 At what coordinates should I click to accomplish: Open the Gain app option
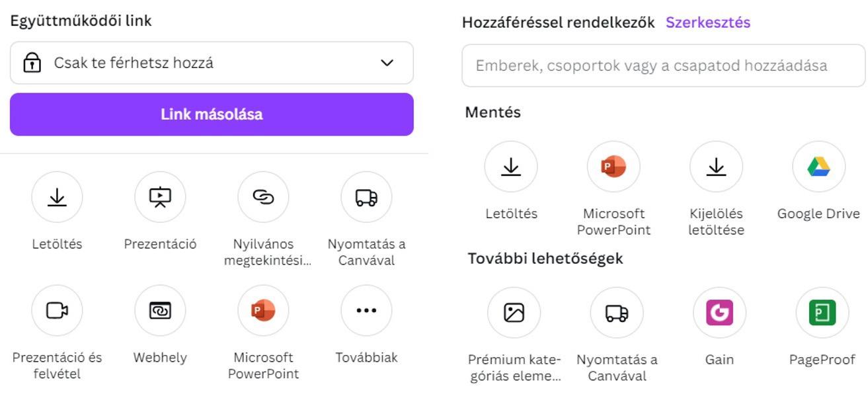pos(719,313)
